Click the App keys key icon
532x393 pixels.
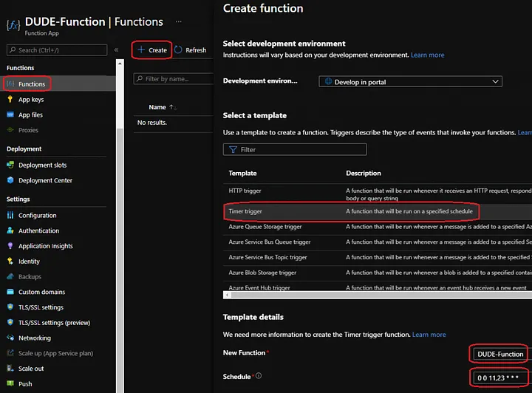[10, 100]
